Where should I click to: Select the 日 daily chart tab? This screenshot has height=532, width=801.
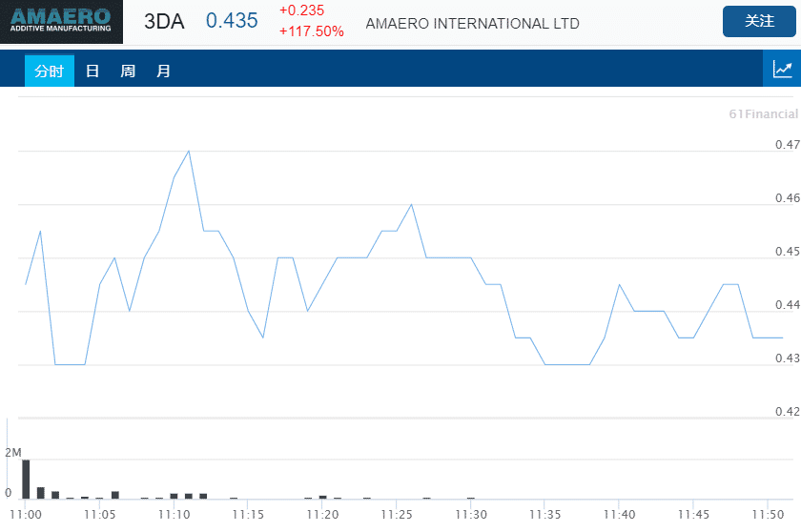[x=92, y=71]
